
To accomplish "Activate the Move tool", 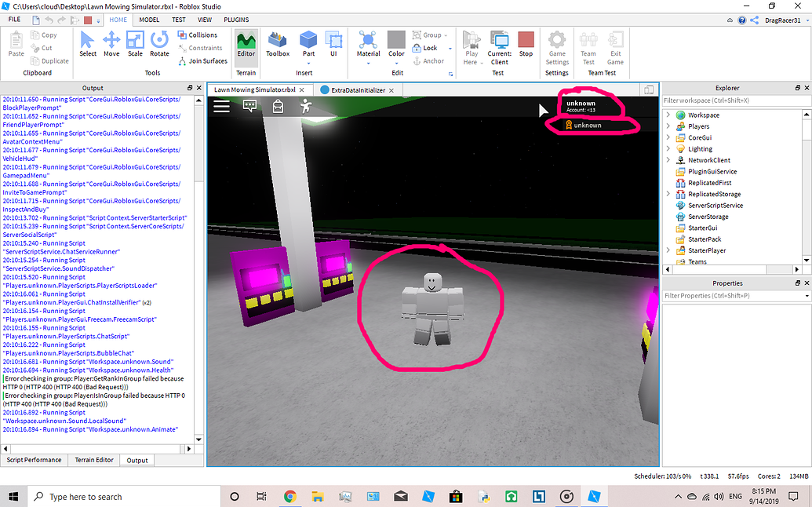I will point(111,43).
